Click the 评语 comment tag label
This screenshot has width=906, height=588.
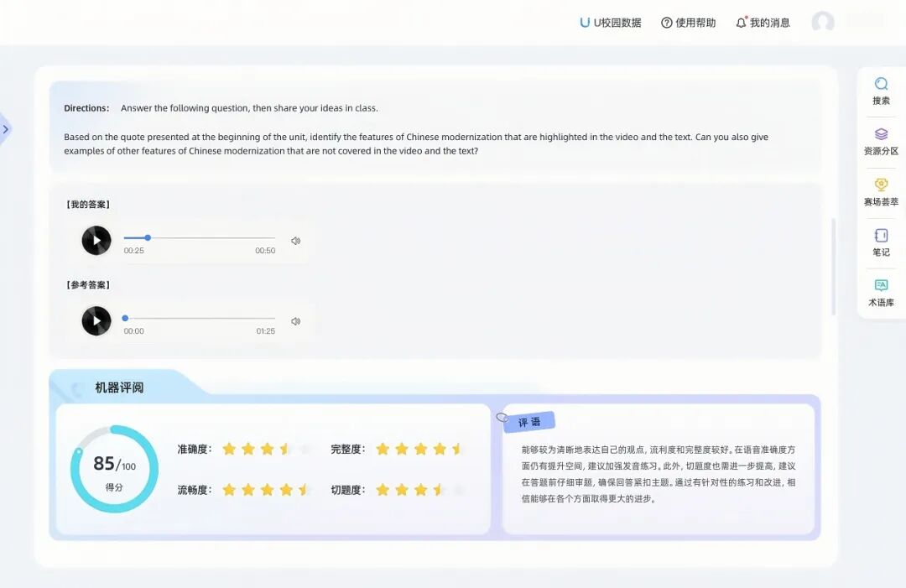(529, 422)
